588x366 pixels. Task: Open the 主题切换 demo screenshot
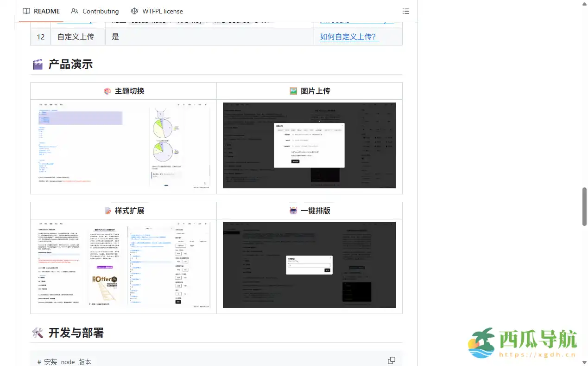(123, 145)
